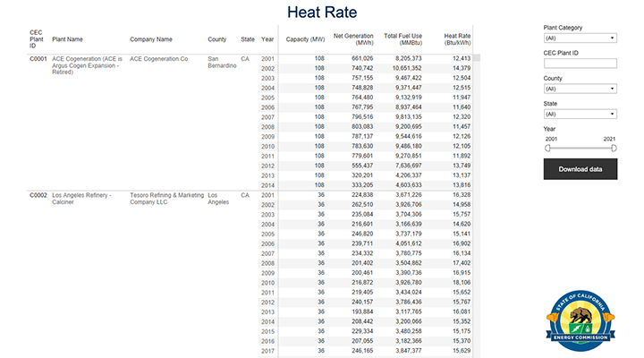Click net generation value 193,884
The width and height of the screenshot is (644, 358).
(x=362, y=311)
